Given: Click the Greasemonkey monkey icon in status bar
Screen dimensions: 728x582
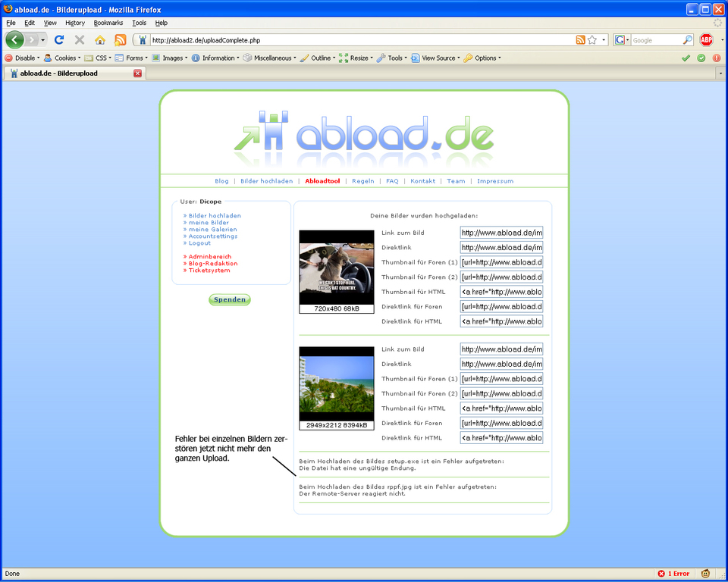Looking at the screenshot, I should pyautogui.click(x=705, y=574).
